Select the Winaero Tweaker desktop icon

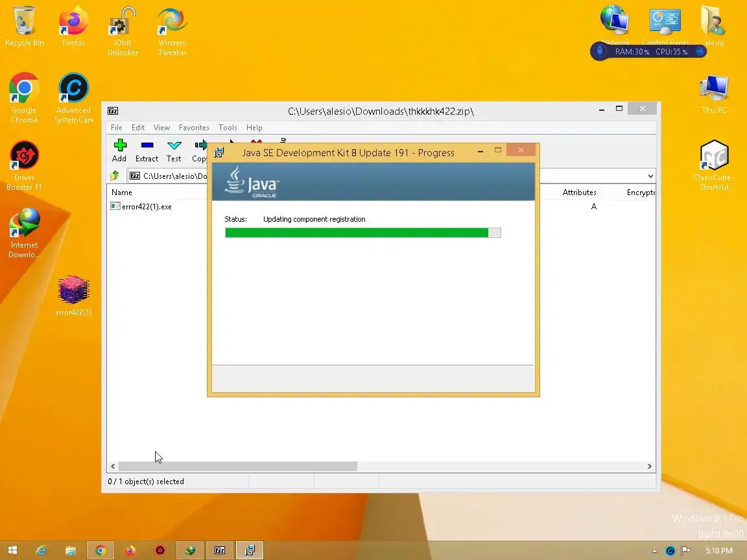click(x=172, y=31)
